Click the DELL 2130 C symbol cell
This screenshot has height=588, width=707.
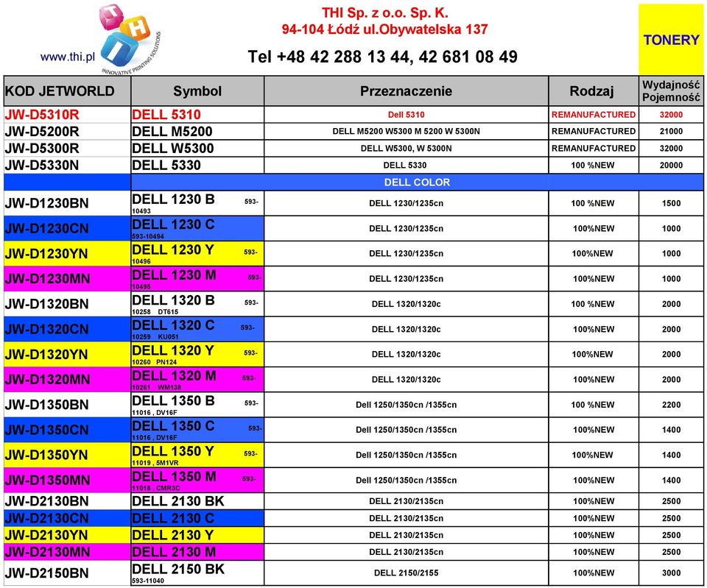click(x=197, y=518)
